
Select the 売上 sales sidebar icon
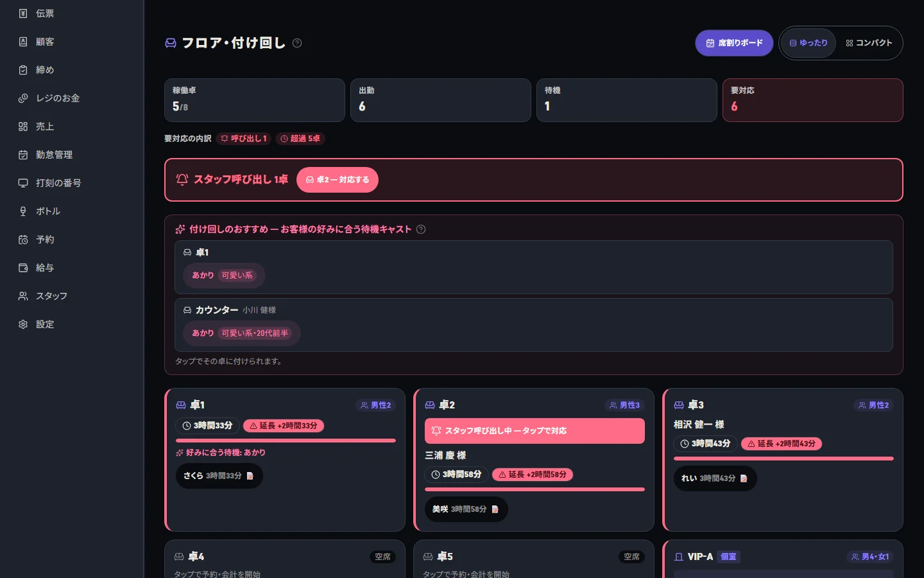tap(23, 127)
